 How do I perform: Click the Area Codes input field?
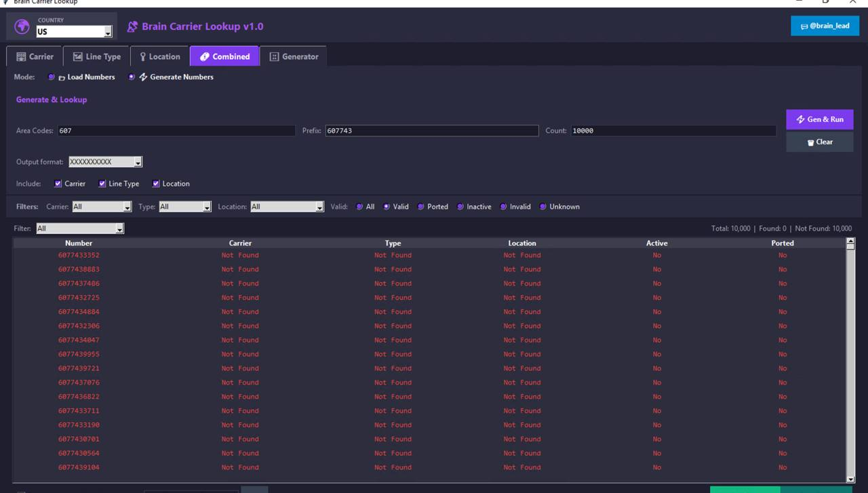click(x=176, y=131)
